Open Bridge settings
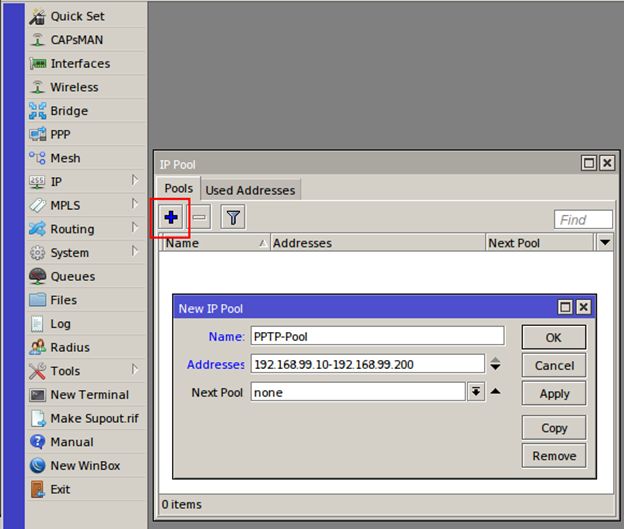The image size is (624, 529). click(x=86, y=111)
